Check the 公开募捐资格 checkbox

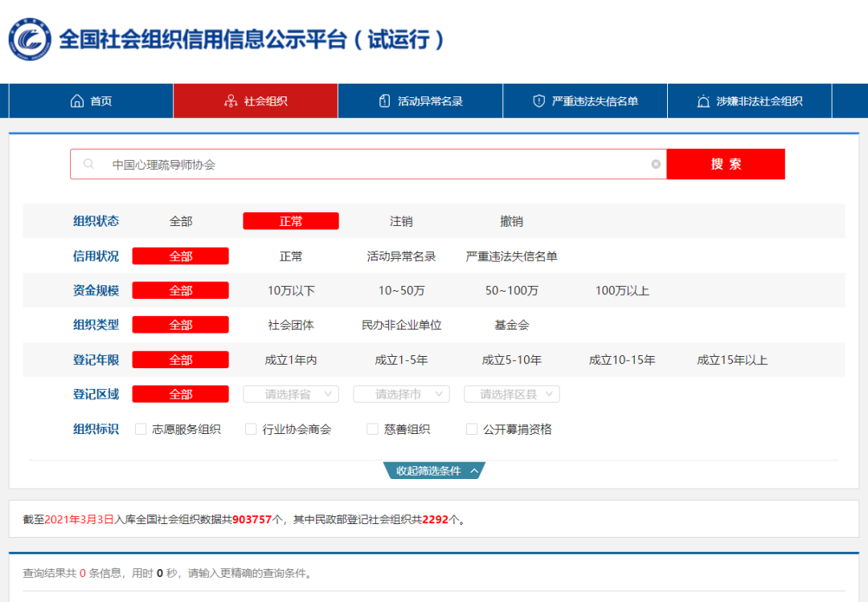[x=472, y=428]
